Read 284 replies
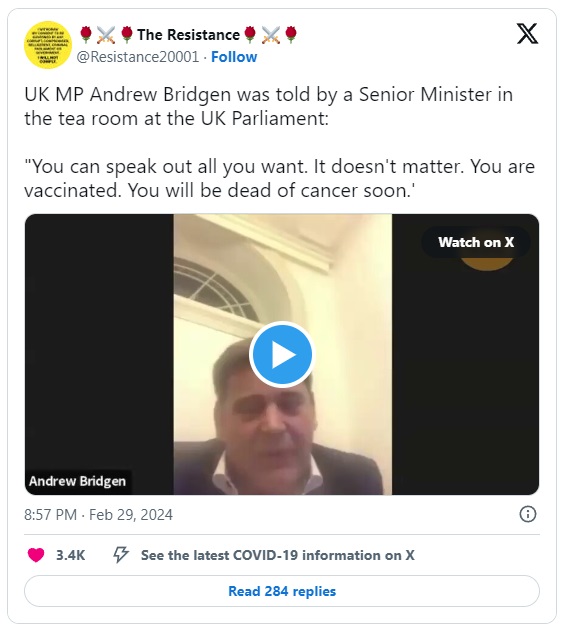The width and height of the screenshot is (565, 634). 282,591
